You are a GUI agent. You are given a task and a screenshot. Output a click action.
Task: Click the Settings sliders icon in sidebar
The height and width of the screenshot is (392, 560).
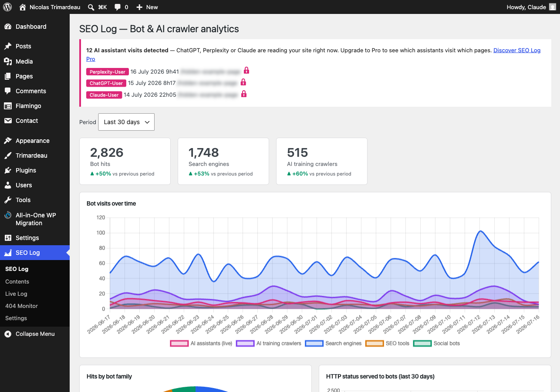8,238
